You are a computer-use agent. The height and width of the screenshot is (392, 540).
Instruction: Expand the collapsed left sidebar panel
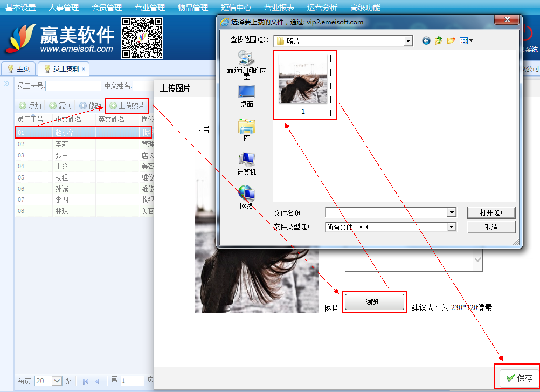point(7,84)
